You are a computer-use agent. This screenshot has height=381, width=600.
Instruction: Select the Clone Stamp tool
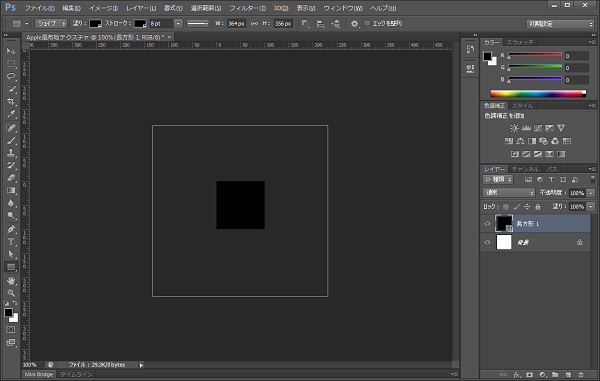pos(11,153)
